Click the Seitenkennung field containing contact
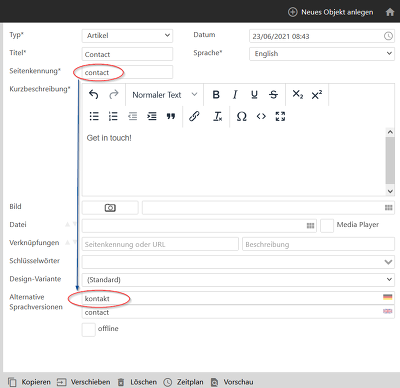This screenshot has width=400, height=388. 127,72
